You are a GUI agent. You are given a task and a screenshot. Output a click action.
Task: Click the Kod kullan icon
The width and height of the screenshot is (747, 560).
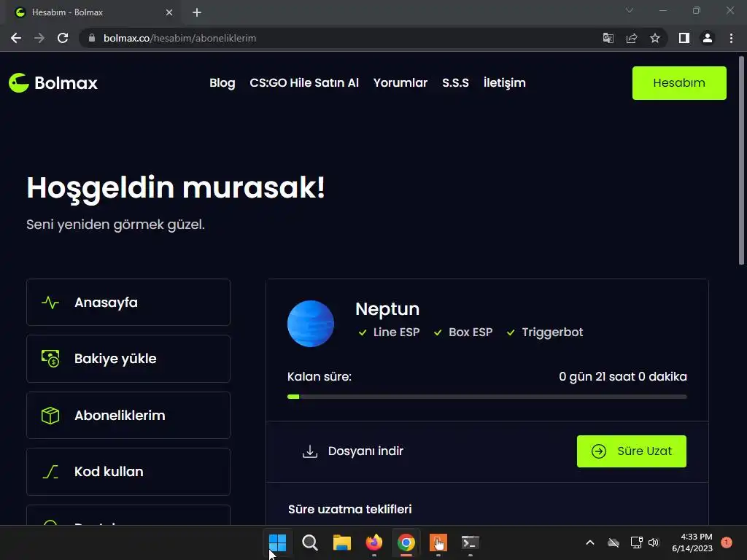[x=50, y=472]
